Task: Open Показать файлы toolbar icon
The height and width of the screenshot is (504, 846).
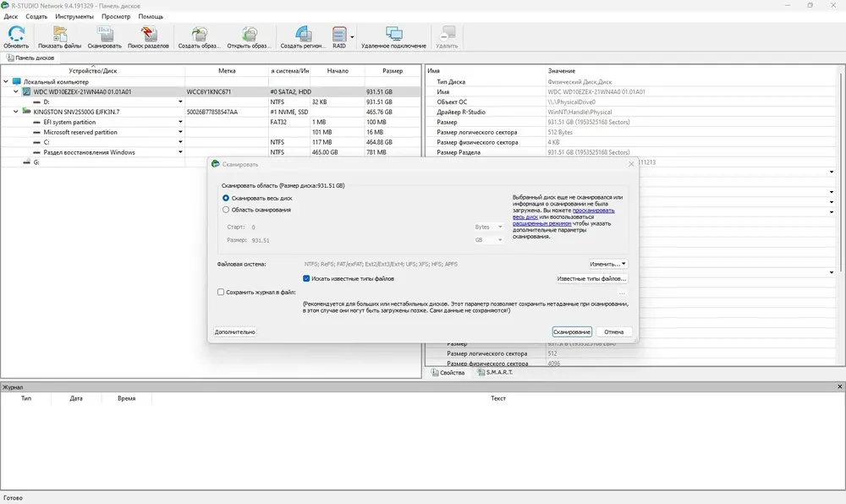Action: pyautogui.click(x=59, y=34)
